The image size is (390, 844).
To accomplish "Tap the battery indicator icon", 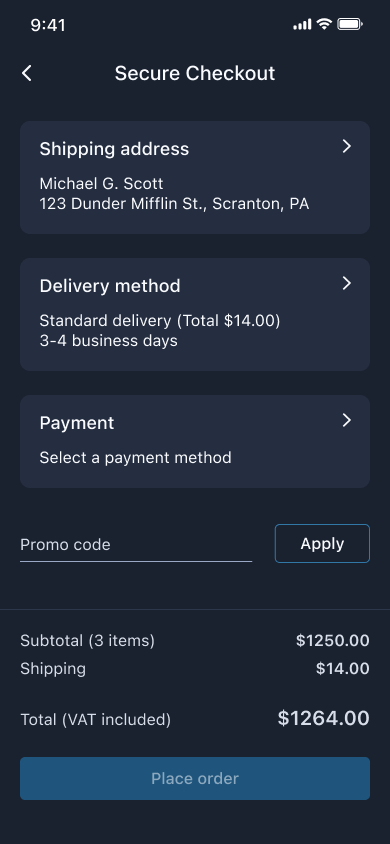I will pyautogui.click(x=350, y=24).
